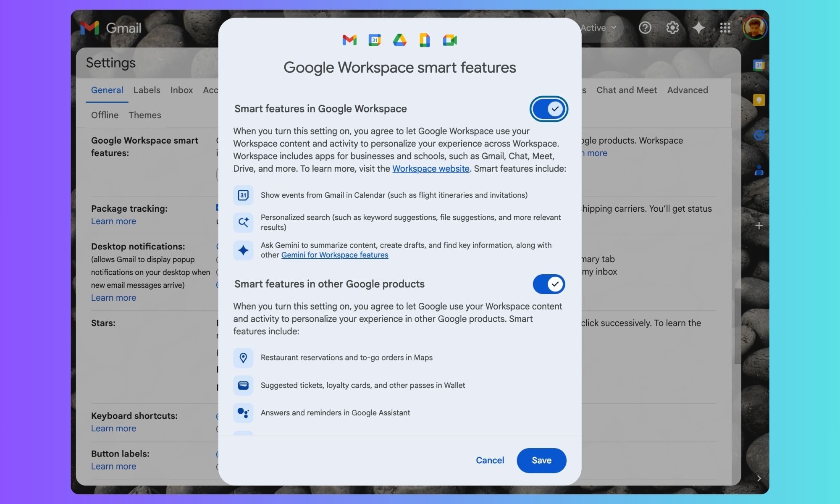Click the Google Meet icon in the dialog header
Screen dimensions: 840x504
(x=450, y=40)
